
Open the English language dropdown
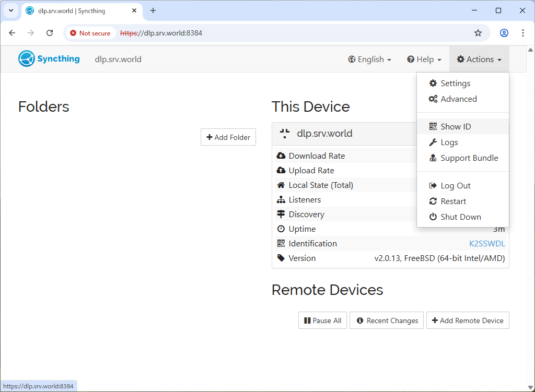click(369, 60)
